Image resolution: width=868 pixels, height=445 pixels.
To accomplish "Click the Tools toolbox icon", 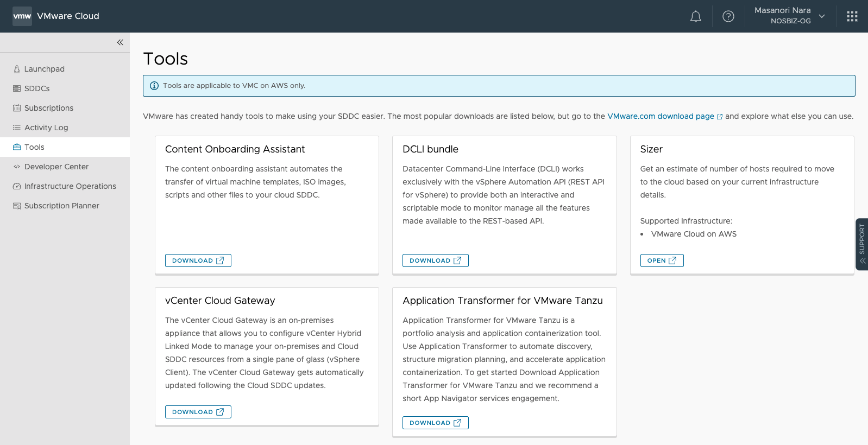I will 17,147.
